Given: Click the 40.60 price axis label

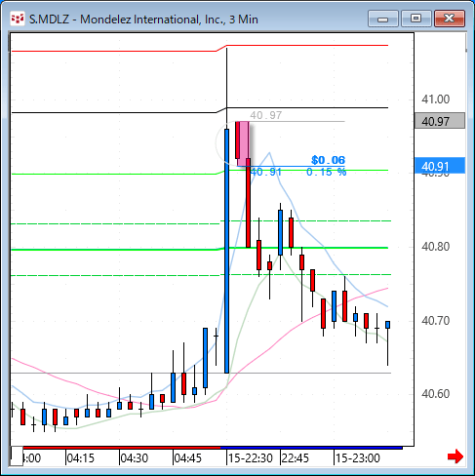Looking at the screenshot, I should [435, 394].
